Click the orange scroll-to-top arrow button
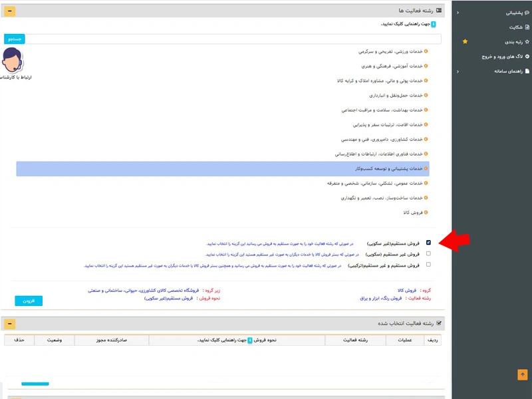 (x=523, y=375)
